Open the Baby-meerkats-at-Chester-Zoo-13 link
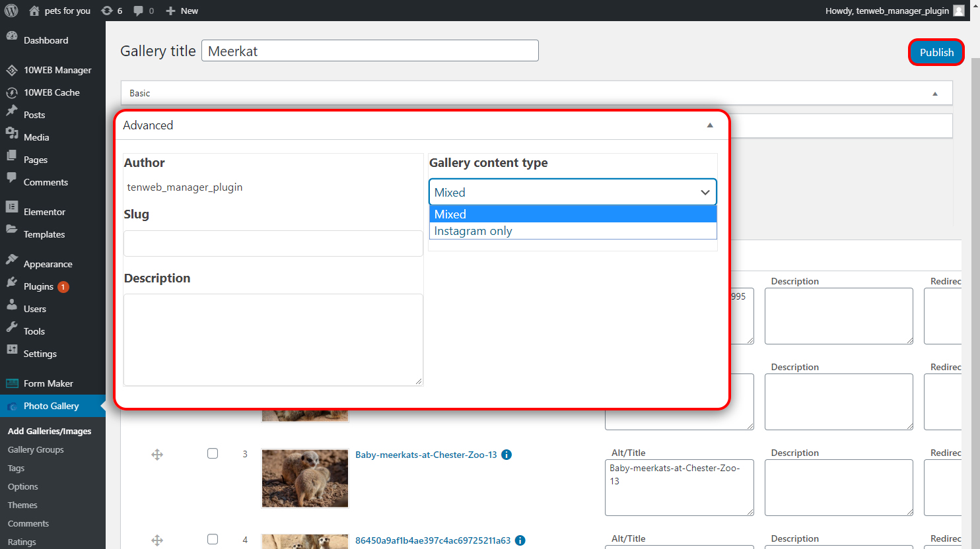Viewport: 980px width, 549px height. [x=426, y=455]
